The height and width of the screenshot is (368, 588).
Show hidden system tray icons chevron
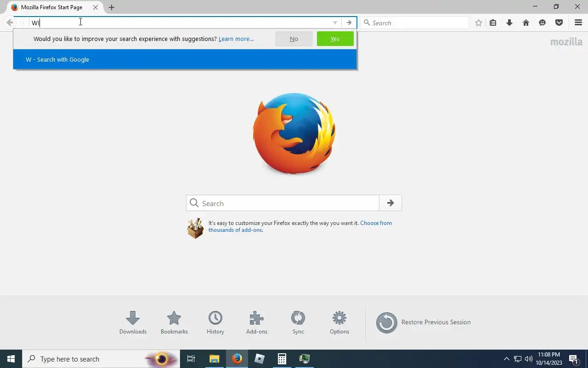pos(507,359)
